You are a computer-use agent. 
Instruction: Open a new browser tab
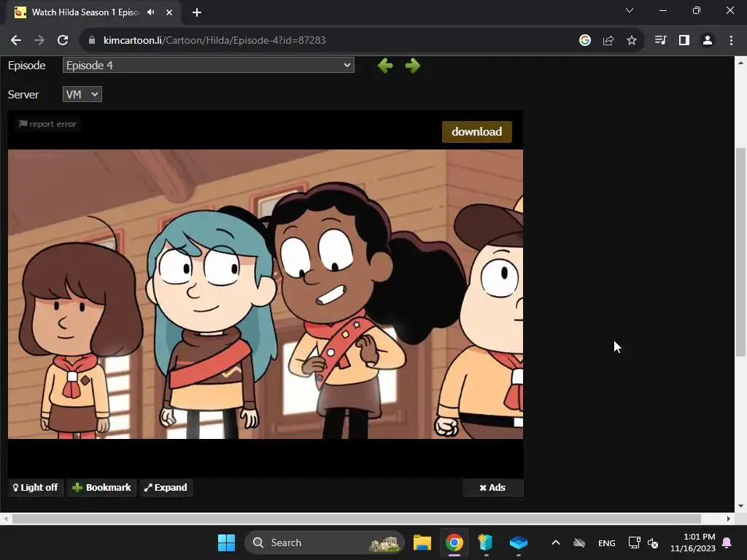(197, 12)
